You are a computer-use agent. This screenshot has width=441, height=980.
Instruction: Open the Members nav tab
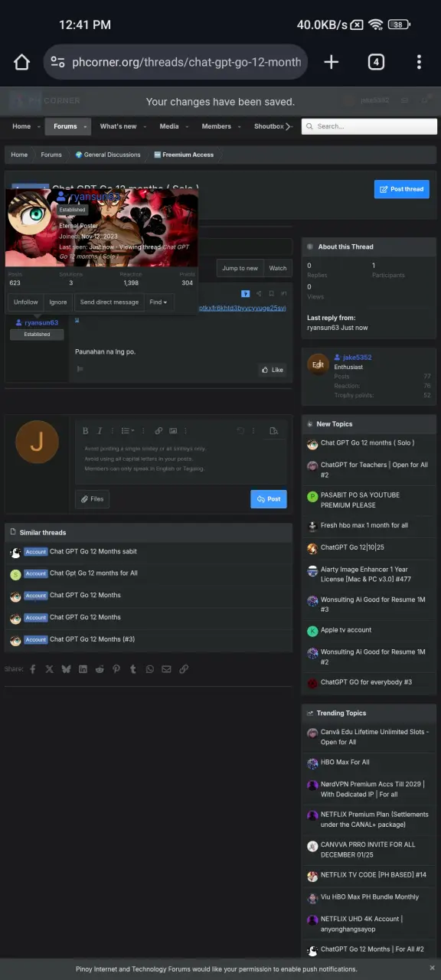tap(216, 126)
